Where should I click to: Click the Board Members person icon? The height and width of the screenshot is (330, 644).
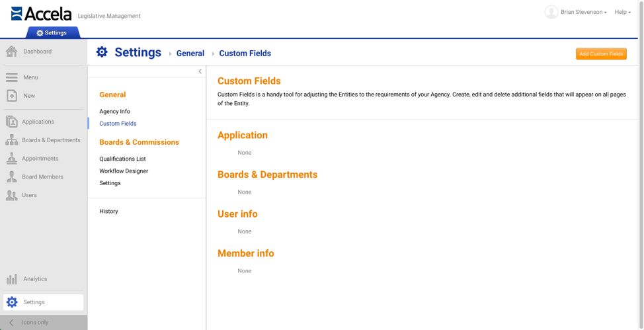[11, 177]
